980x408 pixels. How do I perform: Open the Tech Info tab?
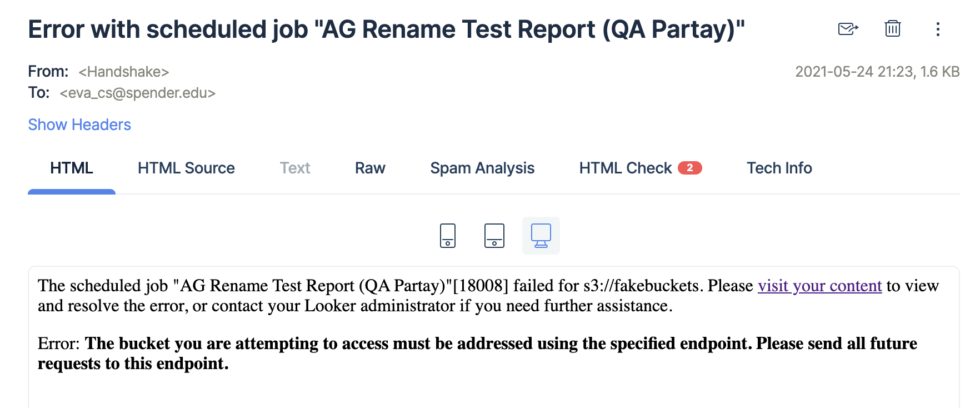tap(779, 168)
